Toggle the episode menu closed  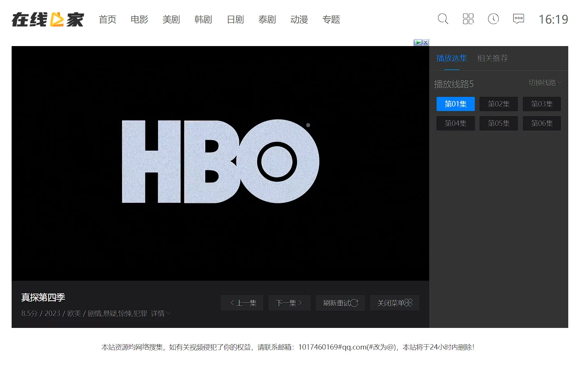pyautogui.click(x=394, y=303)
